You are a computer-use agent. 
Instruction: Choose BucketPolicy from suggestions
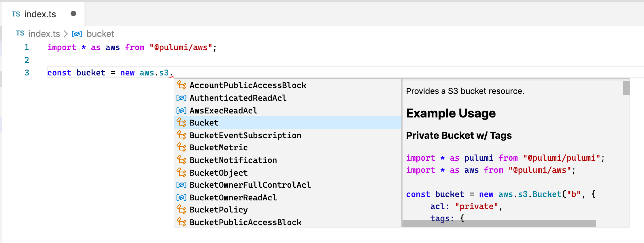pos(288,210)
